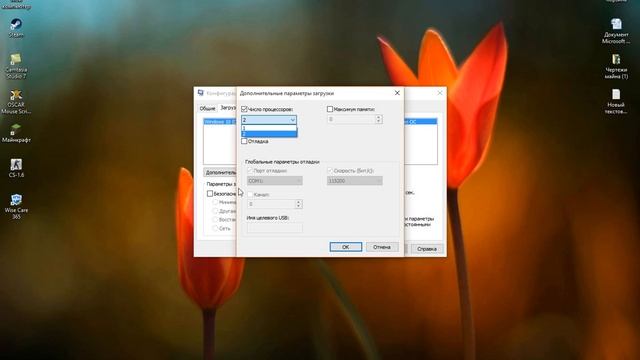Switch to the Общие tab
This screenshot has width=640, height=360.
pos(207,109)
